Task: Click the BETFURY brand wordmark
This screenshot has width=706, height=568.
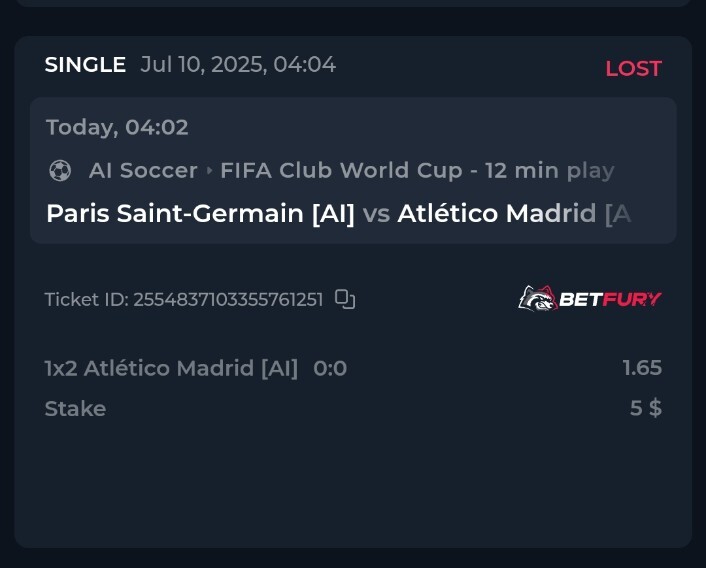Action: pos(610,299)
